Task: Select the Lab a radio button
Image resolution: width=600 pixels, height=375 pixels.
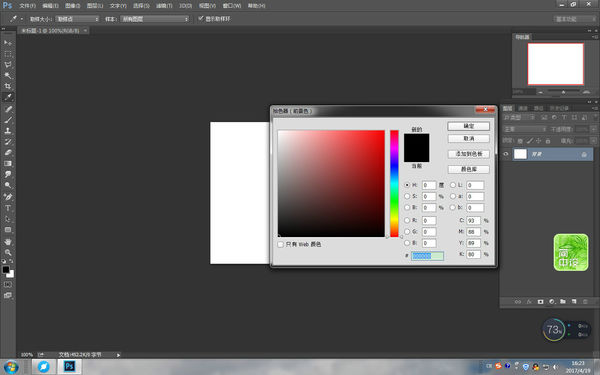Action: [x=453, y=196]
